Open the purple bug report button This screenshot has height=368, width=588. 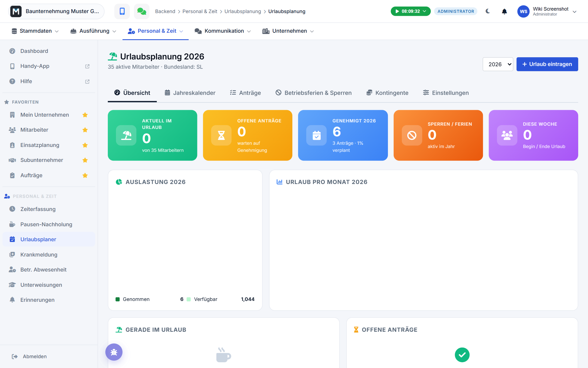tap(114, 352)
